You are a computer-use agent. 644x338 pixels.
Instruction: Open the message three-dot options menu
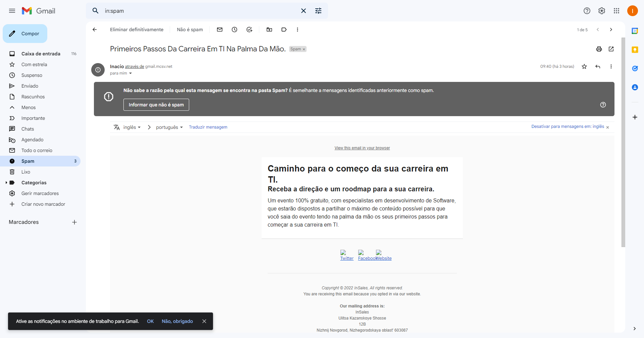click(611, 66)
